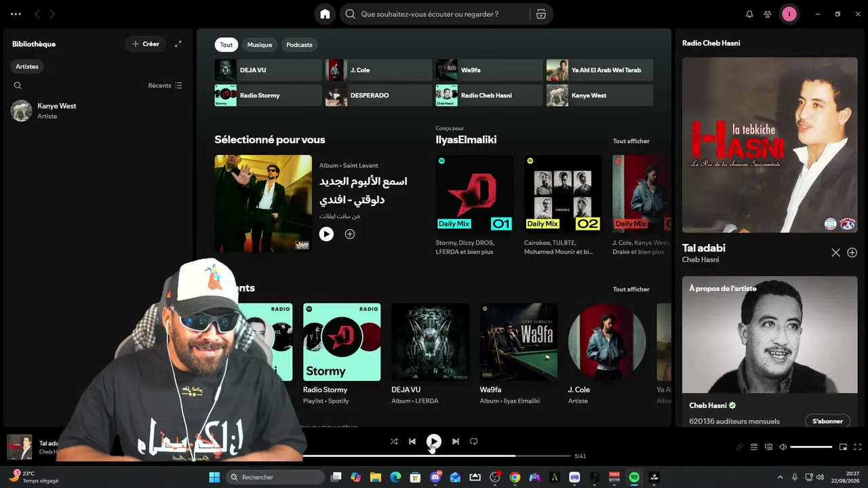Open the DESPERADO shortcut tile

click(x=378, y=95)
